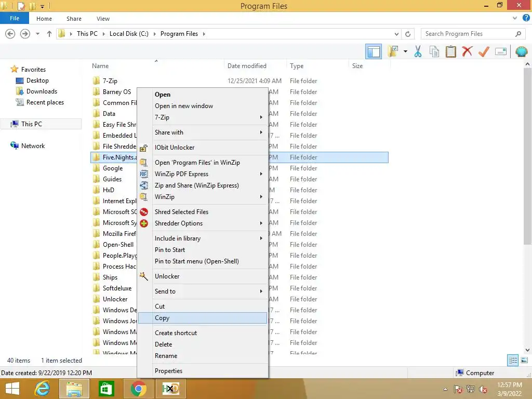
Task: Open the recent locations dropdown arrow
Action: [37, 34]
